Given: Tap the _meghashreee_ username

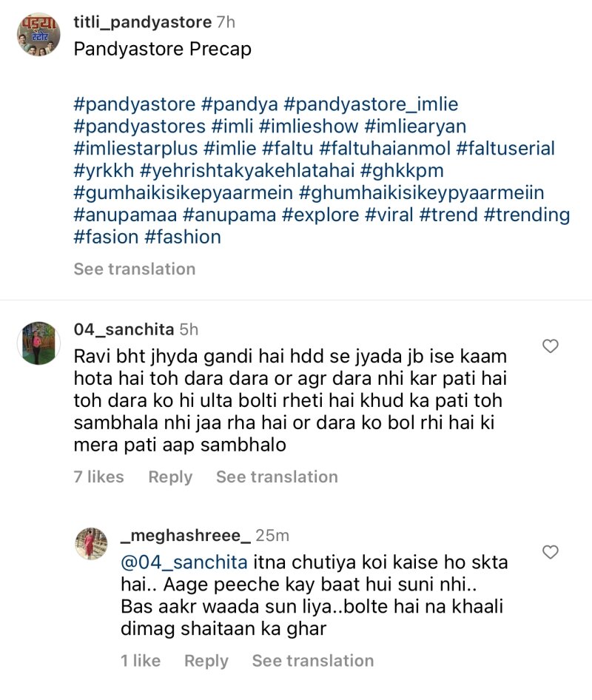Looking at the screenshot, I should (186, 535).
